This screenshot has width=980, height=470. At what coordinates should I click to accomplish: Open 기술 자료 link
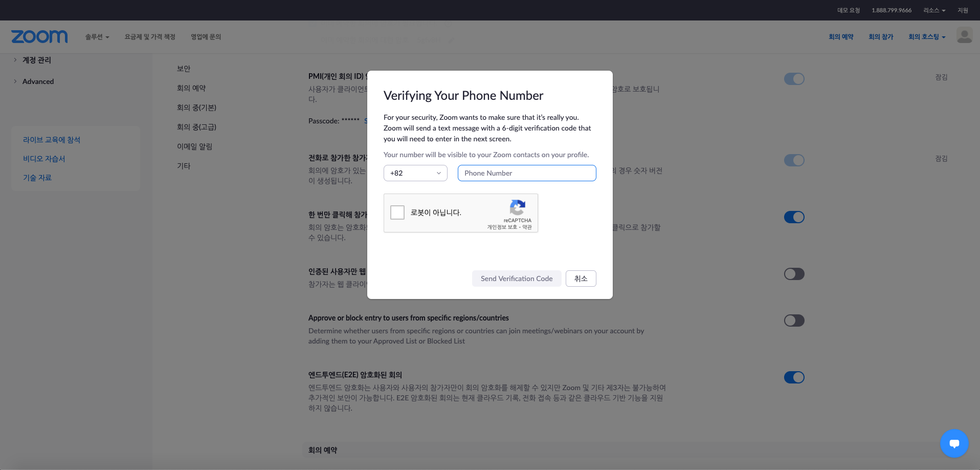(37, 178)
